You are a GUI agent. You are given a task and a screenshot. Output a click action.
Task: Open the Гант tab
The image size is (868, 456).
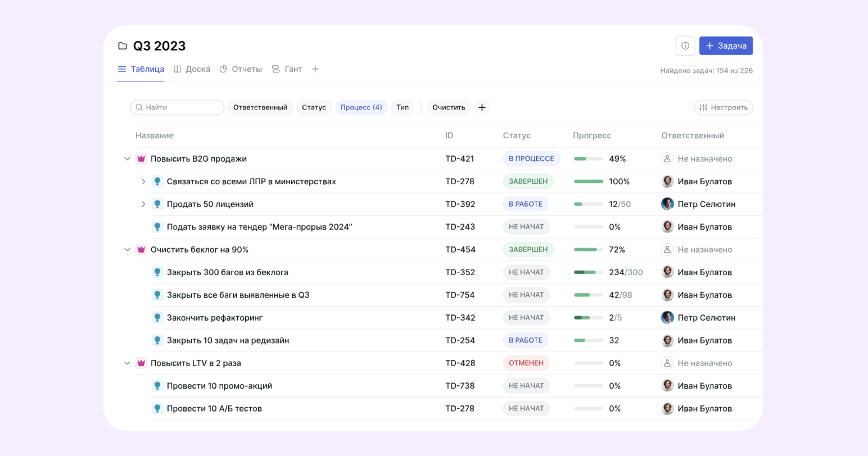(x=287, y=69)
